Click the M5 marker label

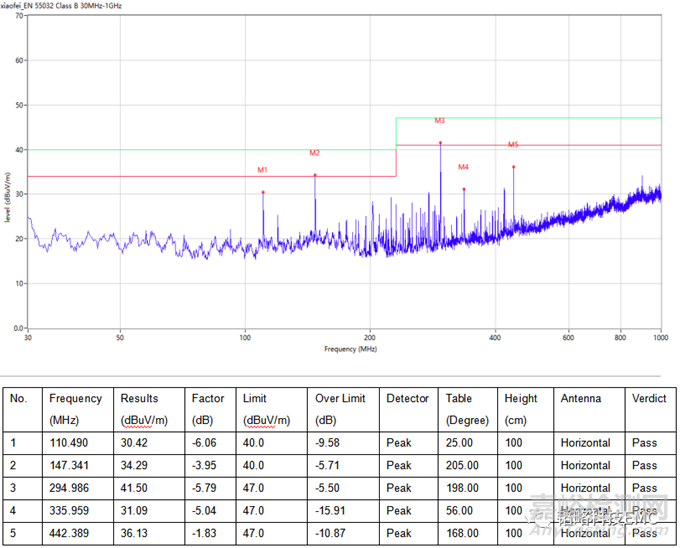tap(513, 145)
